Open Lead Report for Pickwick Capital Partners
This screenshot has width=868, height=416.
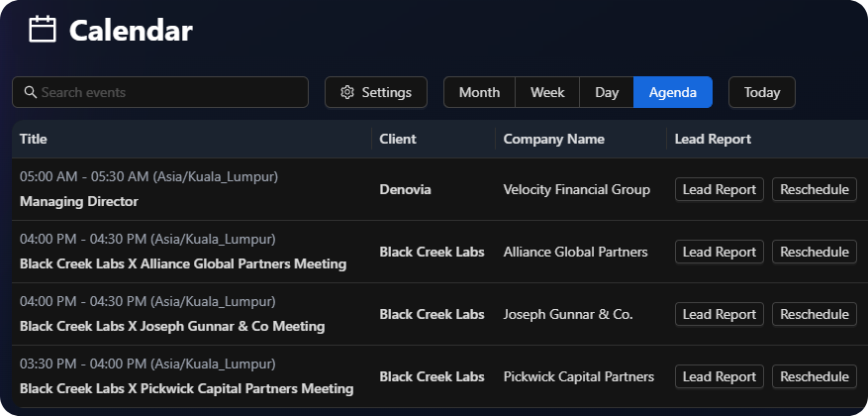pyautogui.click(x=720, y=376)
